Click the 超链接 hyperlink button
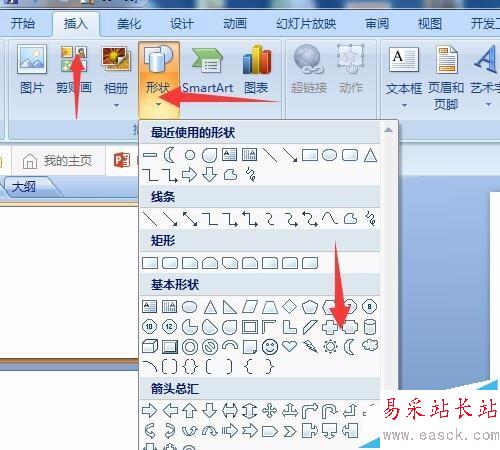The height and width of the screenshot is (450, 500). (x=309, y=70)
